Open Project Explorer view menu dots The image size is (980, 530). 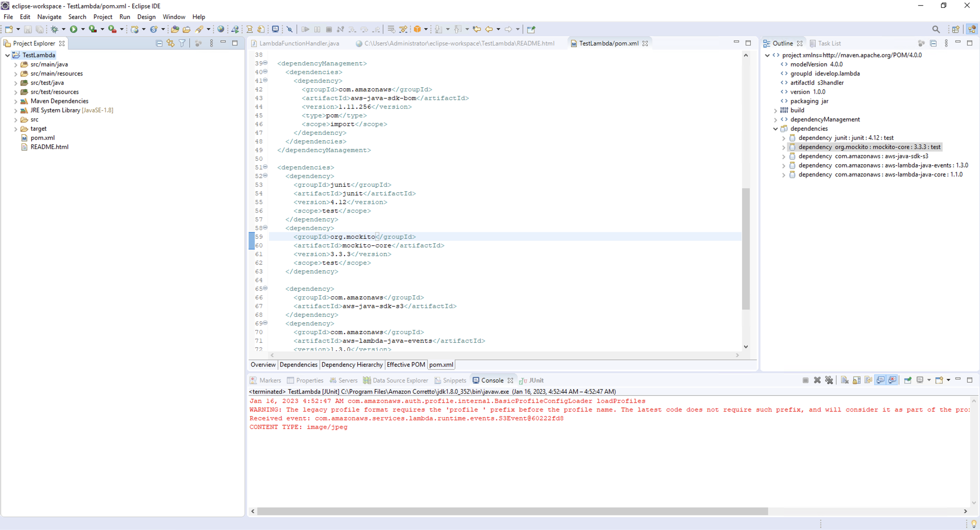point(211,43)
